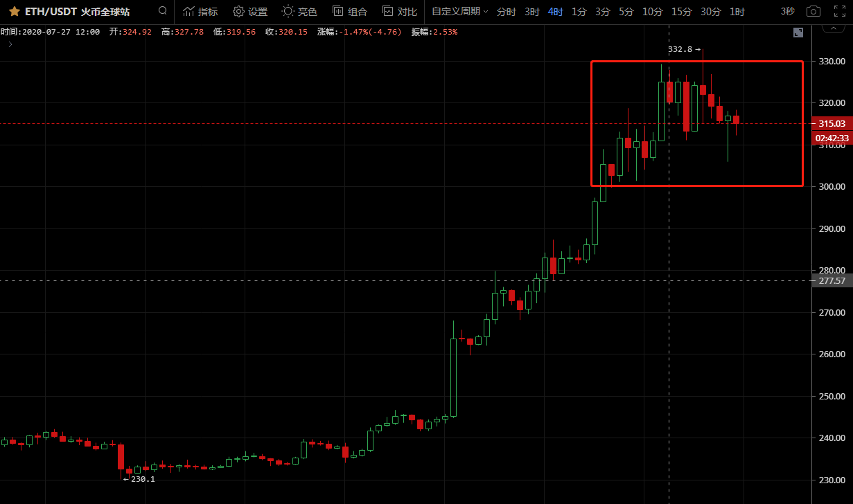Open the 对比 compare tool
853x504 pixels.
coord(400,12)
